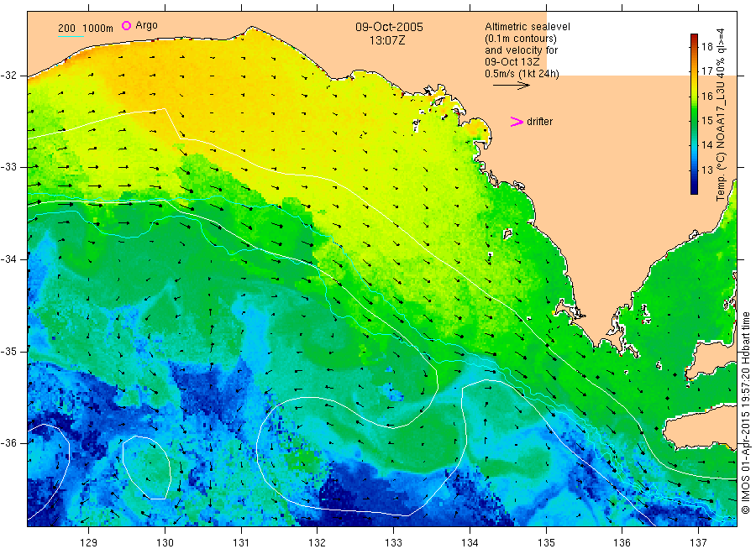Click the '133' longitude axis label
This screenshot has height=554, width=756.
click(x=393, y=542)
